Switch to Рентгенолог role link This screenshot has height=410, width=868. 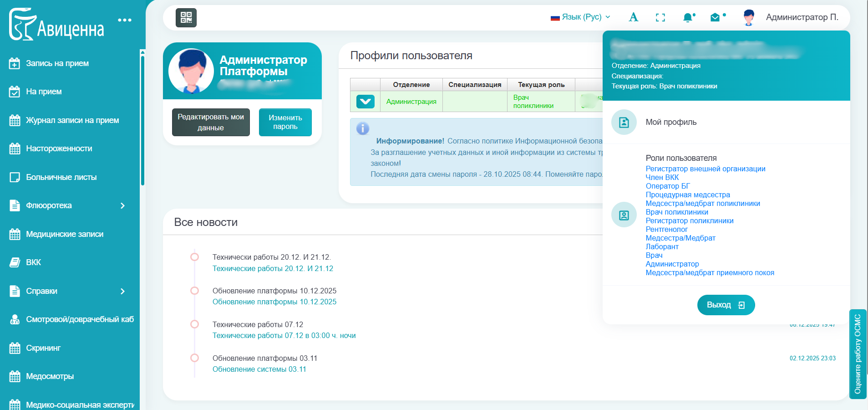tap(666, 230)
